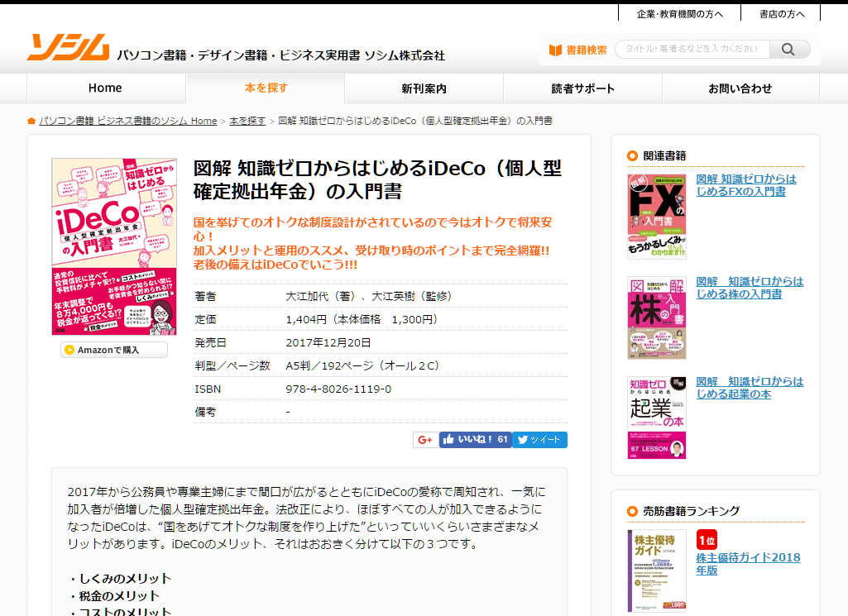Open the 図解 知識ゼロからはじめるFXの入門書 link
This screenshot has height=616, width=848.
(745, 185)
